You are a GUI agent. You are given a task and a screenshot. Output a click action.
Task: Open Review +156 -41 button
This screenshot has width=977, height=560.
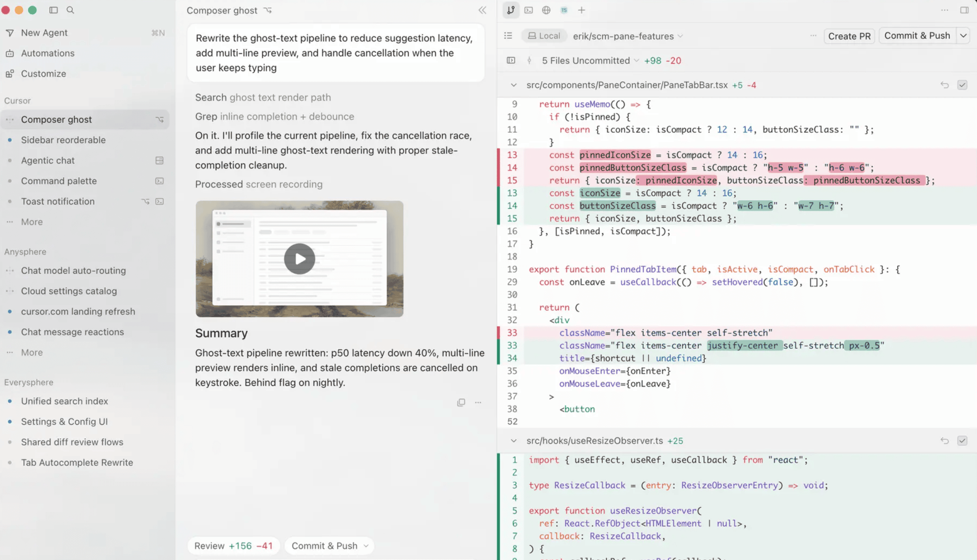(x=234, y=546)
